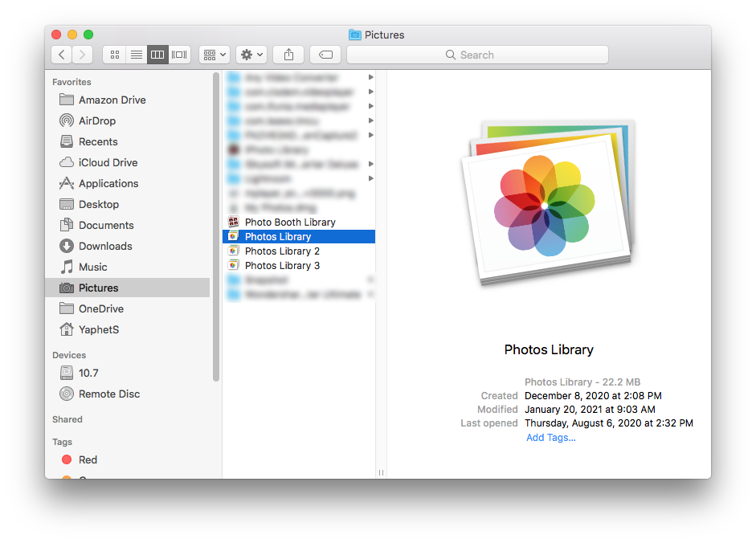The height and width of the screenshot is (543, 756).
Task: Go to Applications in the sidebar
Action: [128, 183]
